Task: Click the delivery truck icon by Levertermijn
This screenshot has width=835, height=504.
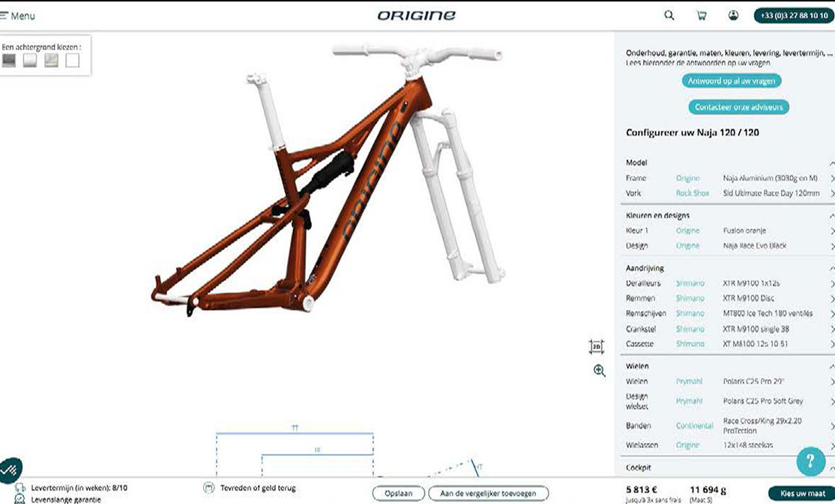Action: pyautogui.click(x=20, y=488)
